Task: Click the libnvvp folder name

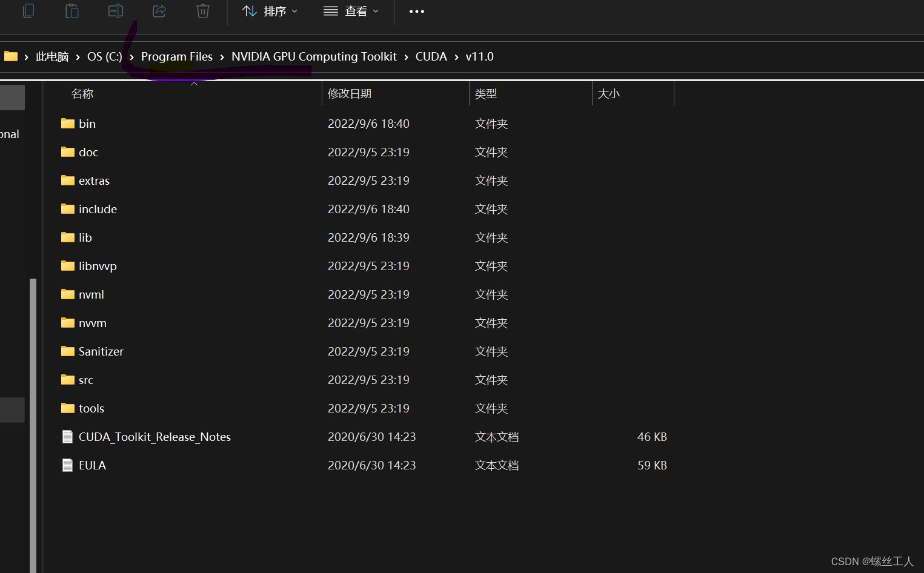Action: click(x=98, y=266)
